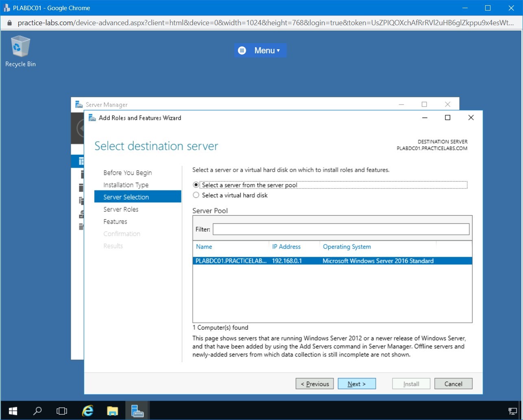Open the Server Selection step
The image size is (523, 420).
(x=137, y=197)
